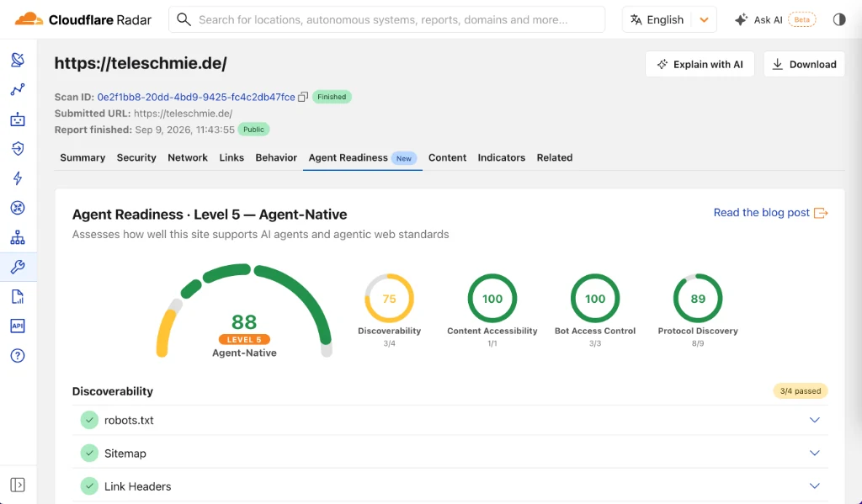The image size is (862, 504).
Task: Open the lightning bolt sidebar icon
Action: (x=18, y=178)
